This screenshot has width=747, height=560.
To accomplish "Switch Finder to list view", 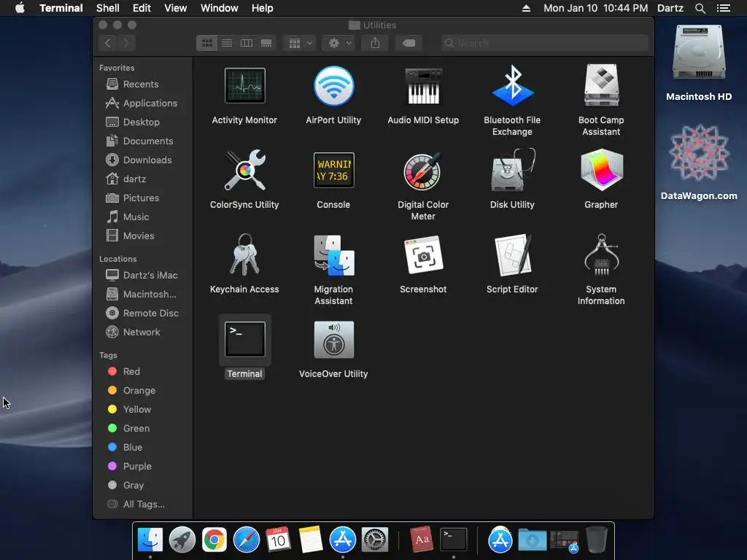I will coord(227,43).
